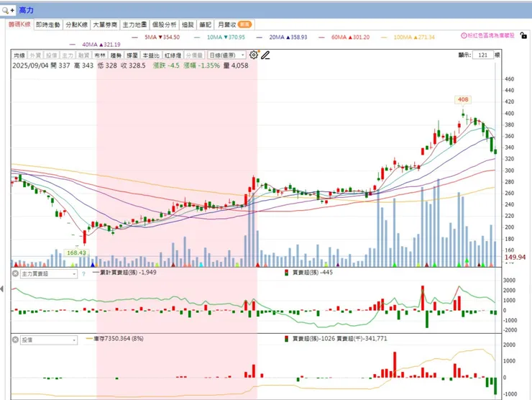The image size is (532, 400).
Task: Click the 168.43 low price marker
Action: pos(76,253)
